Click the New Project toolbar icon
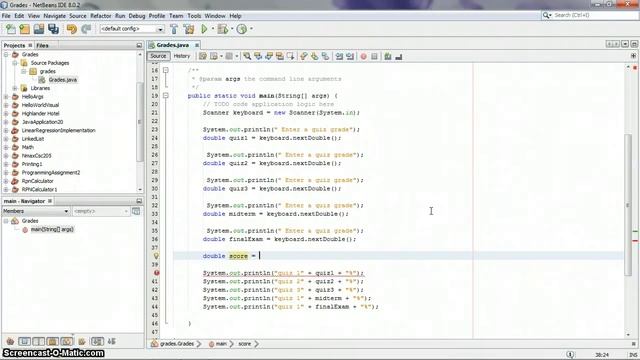Screen dimensions: 640x360 24,29
